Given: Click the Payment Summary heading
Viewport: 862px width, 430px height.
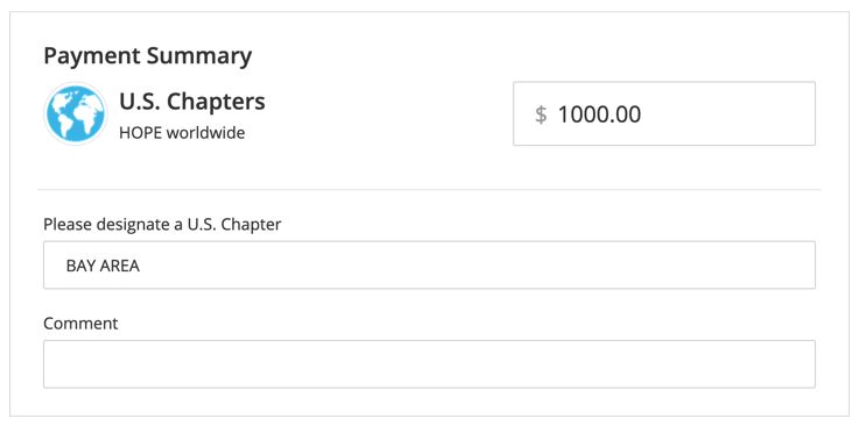Looking at the screenshot, I should point(147,56).
